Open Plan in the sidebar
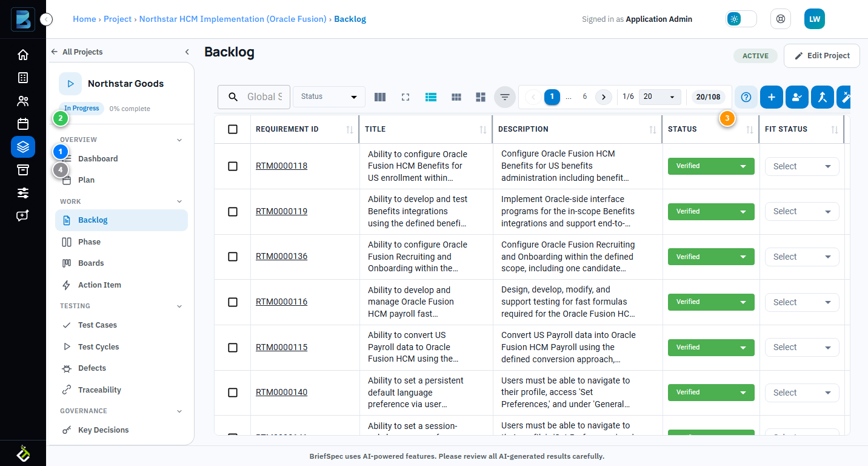Image resolution: width=868 pixels, height=466 pixels. coord(121,180)
